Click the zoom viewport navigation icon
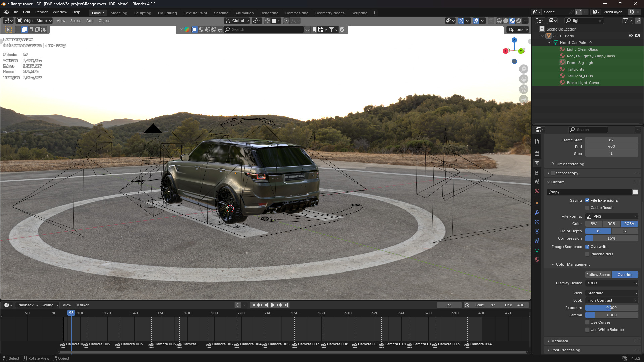Viewport: 644px width, 362px height. point(524,69)
